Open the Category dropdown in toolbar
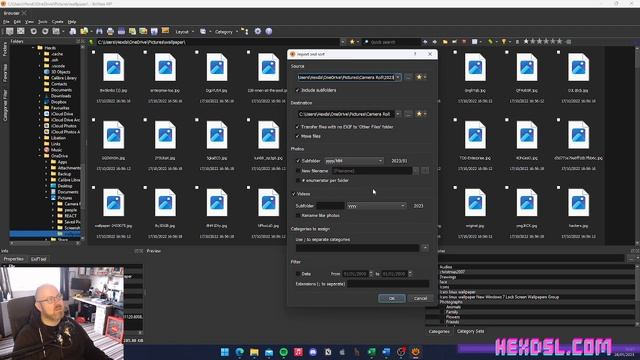The width and height of the screenshot is (640, 360). (x=226, y=32)
